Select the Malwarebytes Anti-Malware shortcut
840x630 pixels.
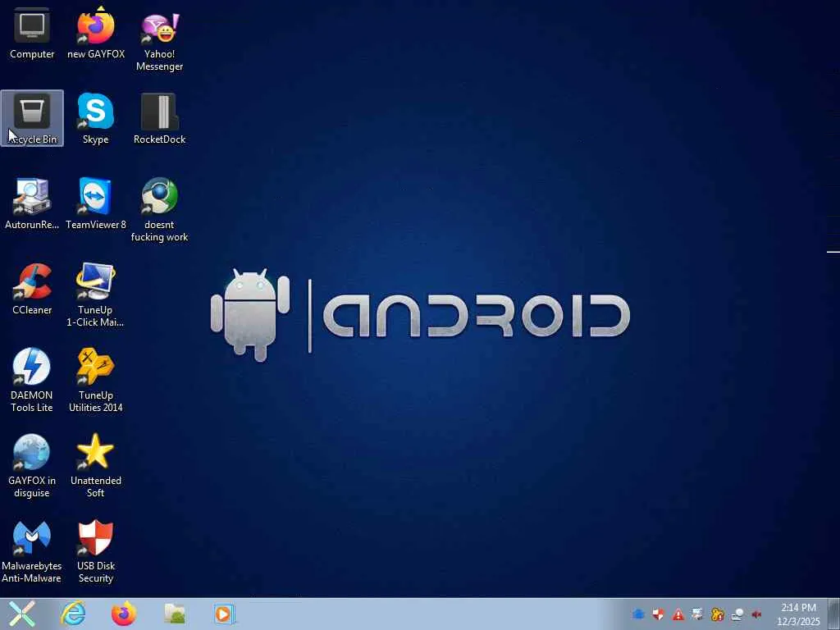click(32, 551)
